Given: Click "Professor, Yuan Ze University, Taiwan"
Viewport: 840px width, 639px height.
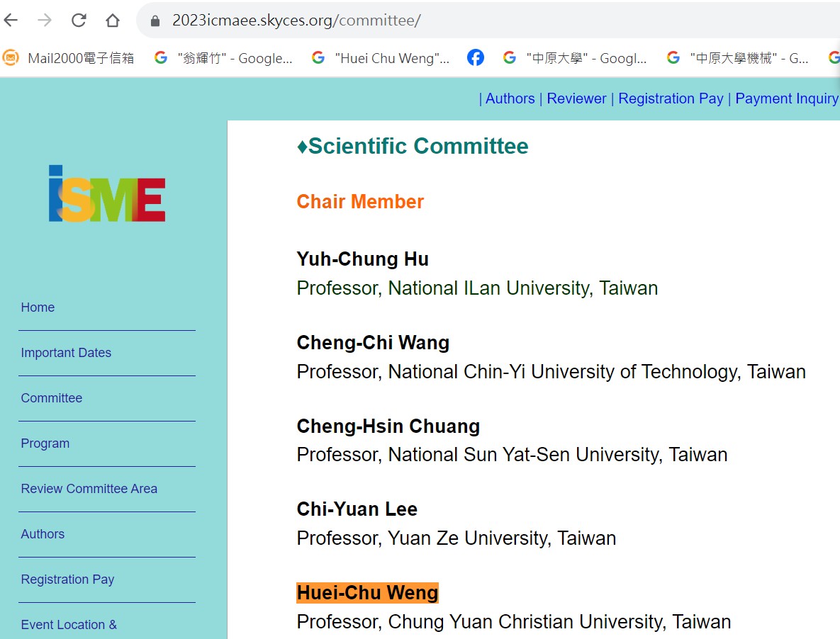Looking at the screenshot, I should coord(457,538).
